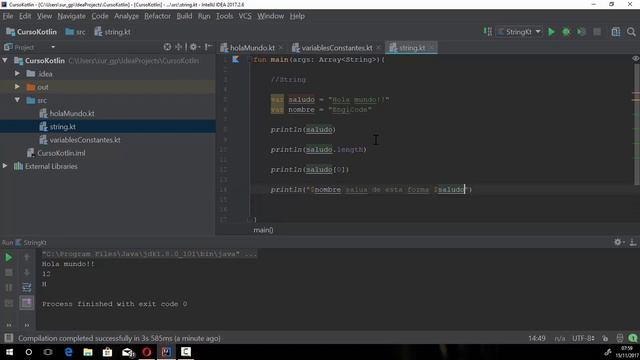
Task: Open Opera browser from the taskbar
Action: (x=147, y=352)
